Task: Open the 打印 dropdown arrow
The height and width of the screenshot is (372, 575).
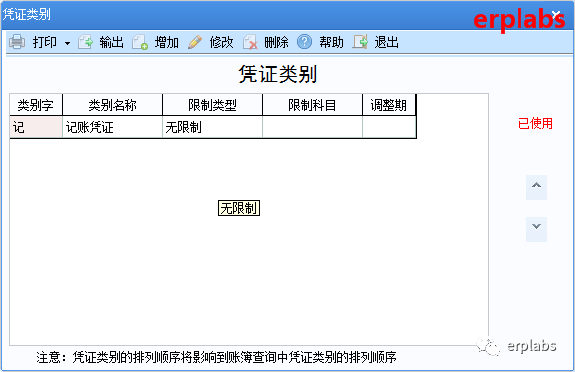Action: pos(67,43)
